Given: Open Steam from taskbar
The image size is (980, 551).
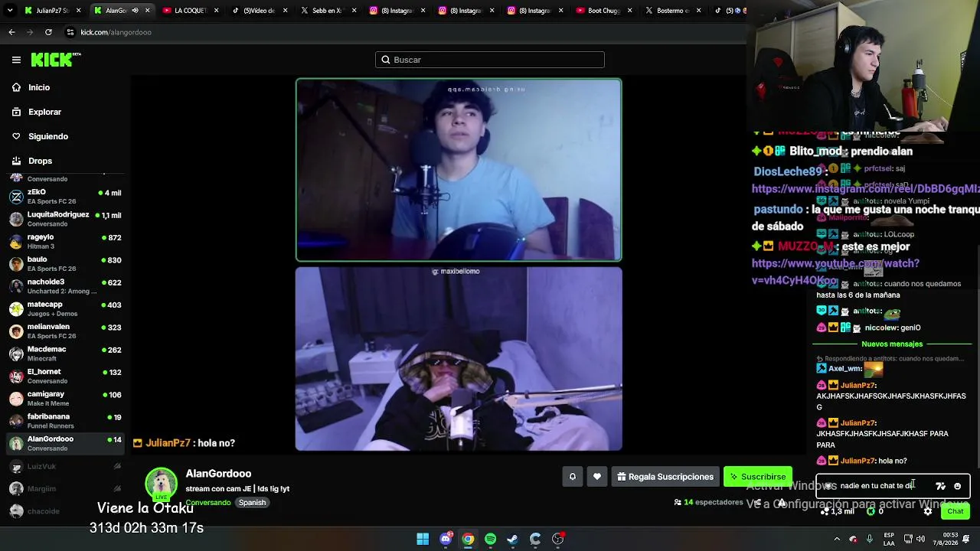Looking at the screenshot, I should tap(513, 539).
